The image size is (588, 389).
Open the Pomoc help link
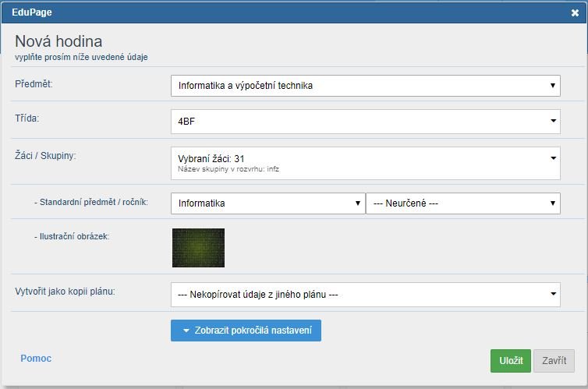[x=36, y=359]
